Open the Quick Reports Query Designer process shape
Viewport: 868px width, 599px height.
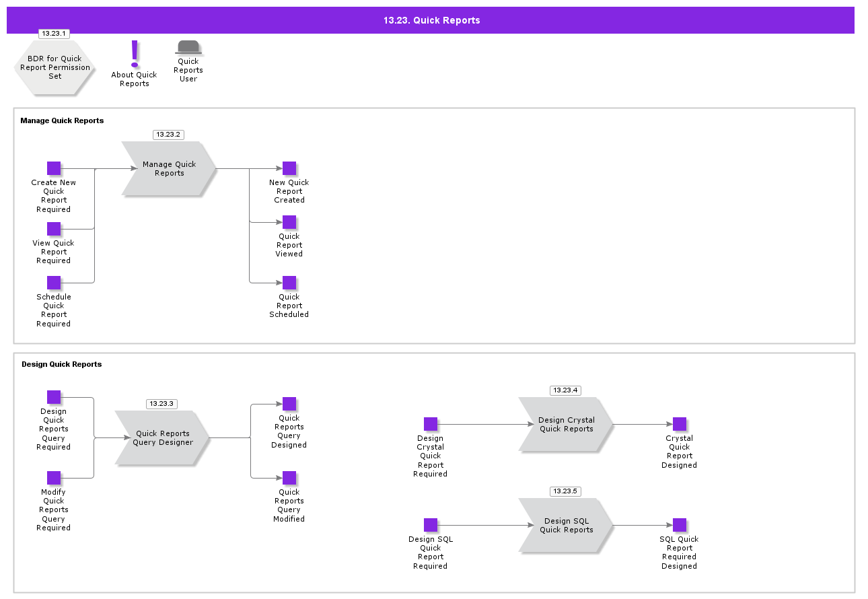tap(162, 437)
